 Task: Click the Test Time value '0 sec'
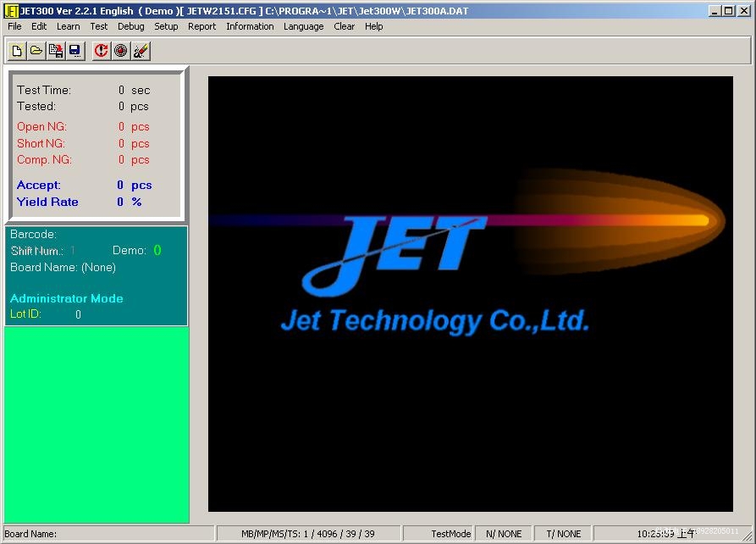pos(134,91)
